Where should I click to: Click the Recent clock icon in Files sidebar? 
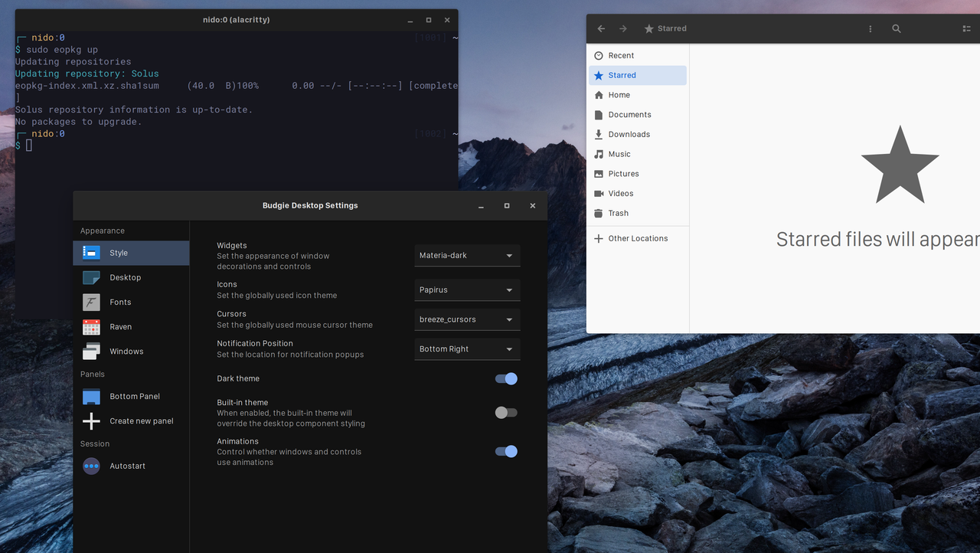pyautogui.click(x=599, y=55)
